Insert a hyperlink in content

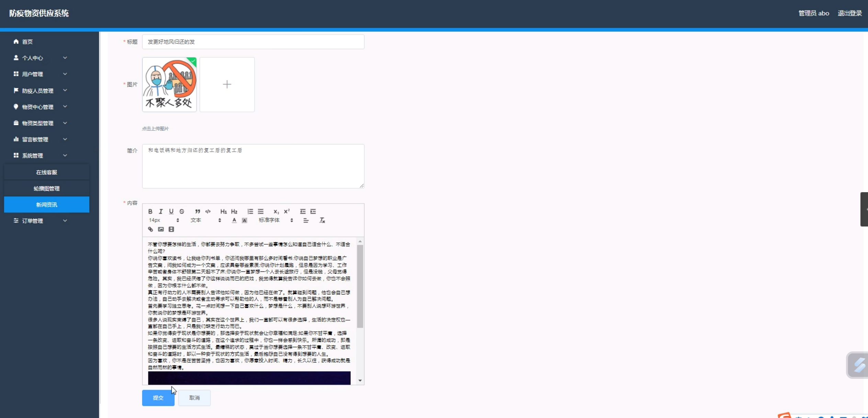pyautogui.click(x=150, y=229)
